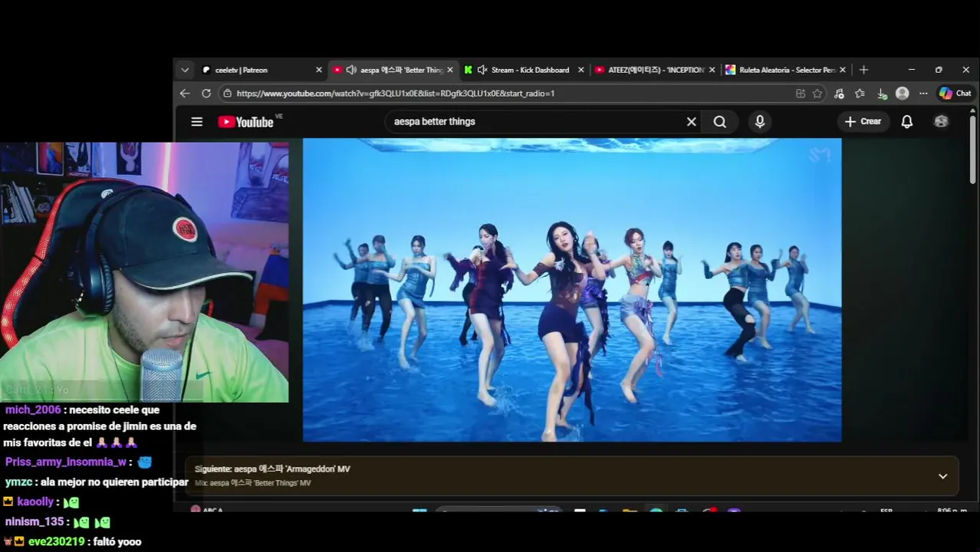
Task: Clear the YouTube search text
Action: pyautogui.click(x=691, y=121)
